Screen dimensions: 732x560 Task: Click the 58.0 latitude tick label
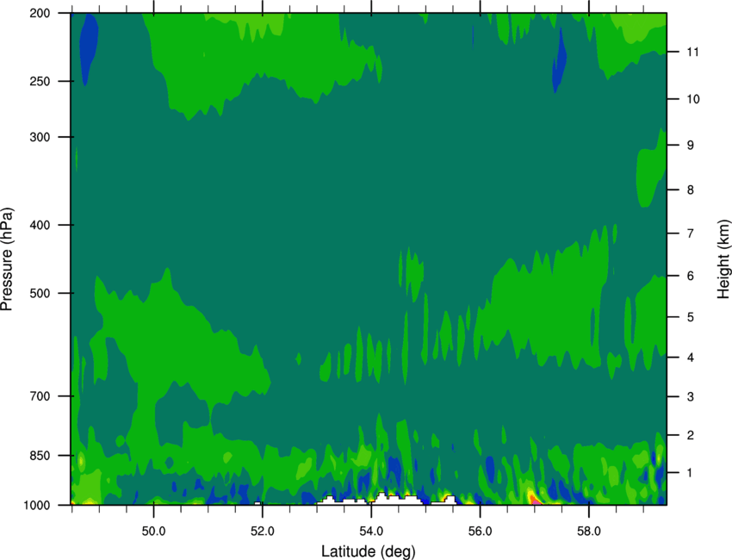pyautogui.click(x=589, y=532)
